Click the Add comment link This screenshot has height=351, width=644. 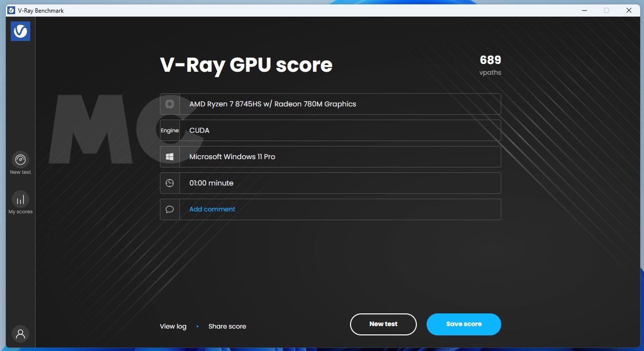coord(212,209)
